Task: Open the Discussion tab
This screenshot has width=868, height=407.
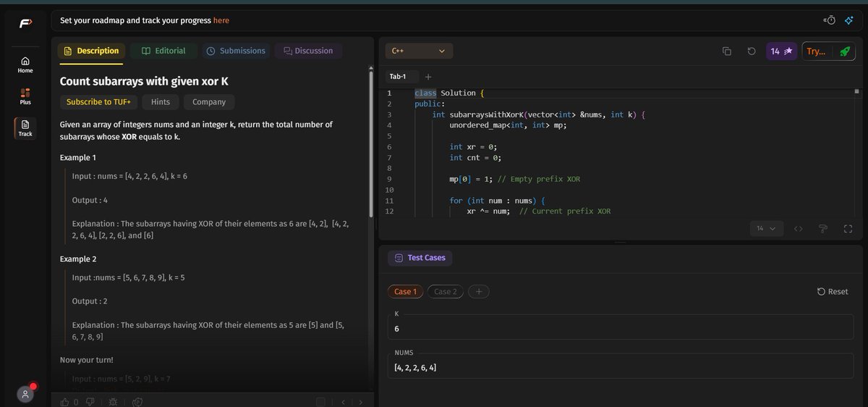Action: [x=308, y=51]
